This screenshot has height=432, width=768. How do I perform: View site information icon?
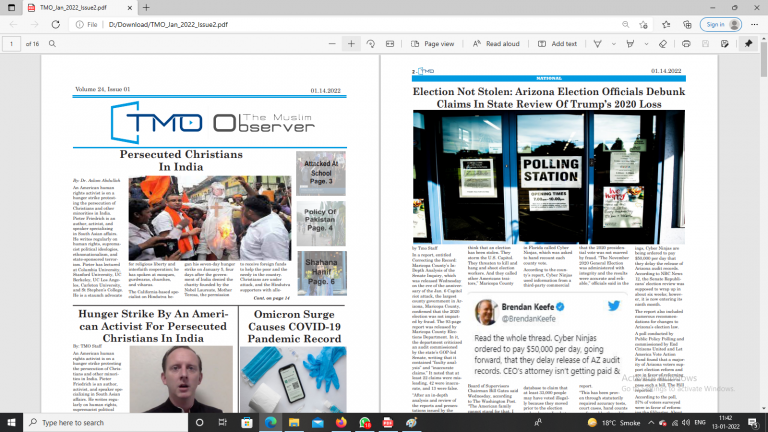tap(79, 24)
